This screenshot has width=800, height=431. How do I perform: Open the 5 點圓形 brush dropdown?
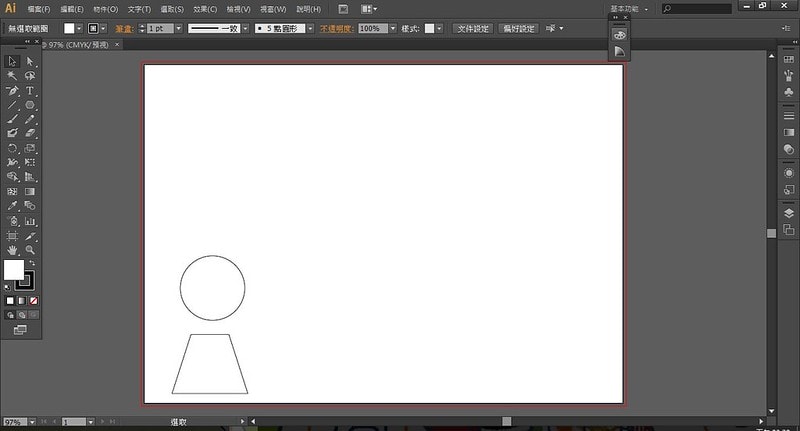click(x=310, y=29)
